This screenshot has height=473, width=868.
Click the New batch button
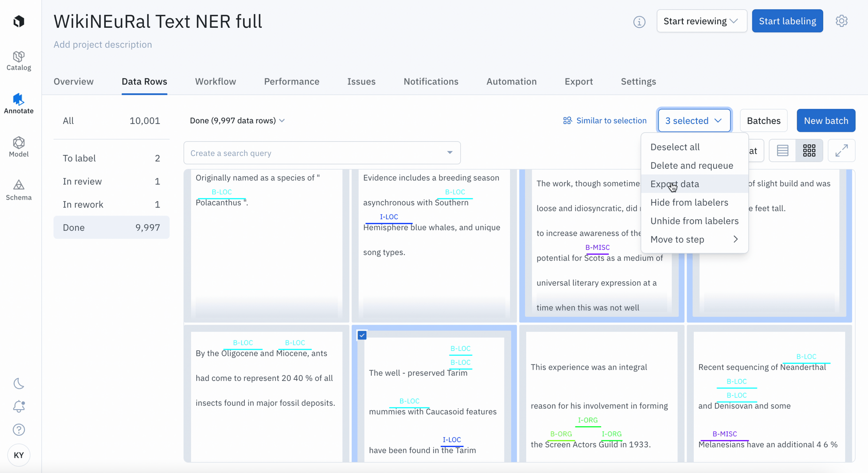point(825,121)
